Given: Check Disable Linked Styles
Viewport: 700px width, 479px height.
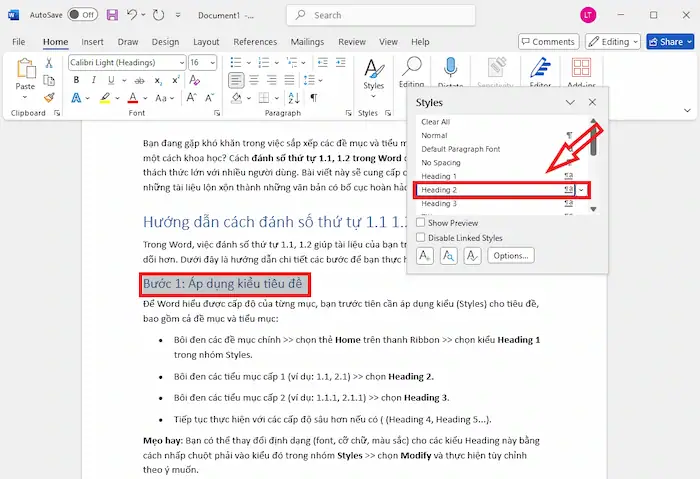Looking at the screenshot, I should click(x=421, y=237).
